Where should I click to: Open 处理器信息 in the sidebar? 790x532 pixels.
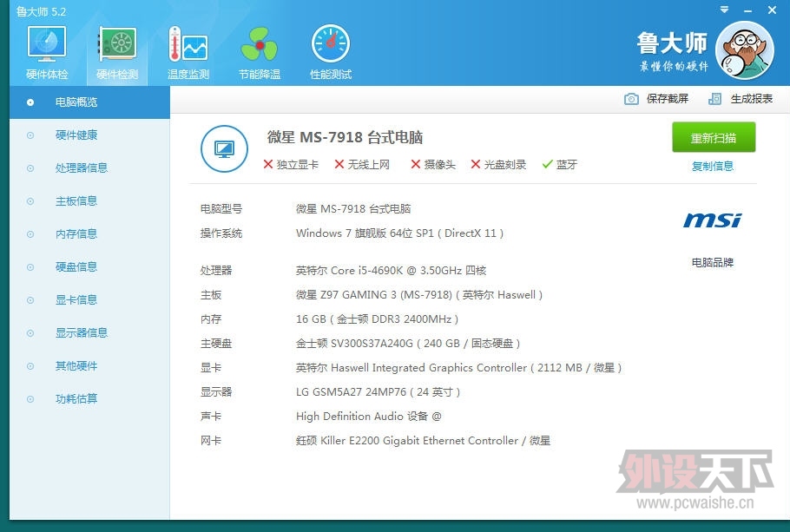click(x=89, y=167)
